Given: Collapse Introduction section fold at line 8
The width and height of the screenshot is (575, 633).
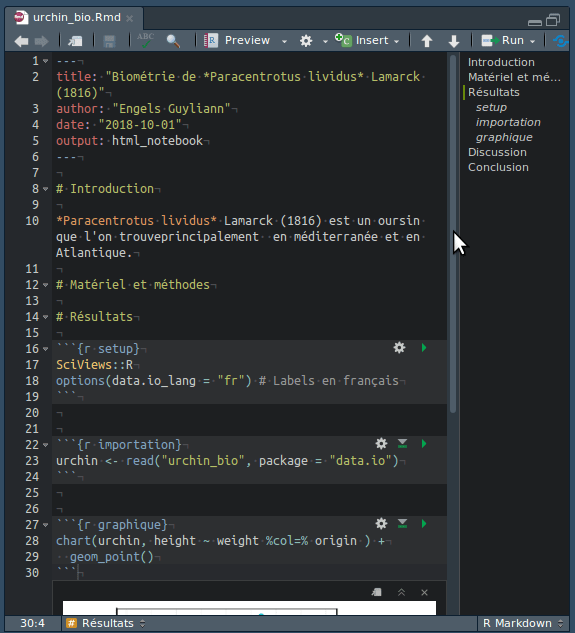Looking at the screenshot, I should click(46, 189).
